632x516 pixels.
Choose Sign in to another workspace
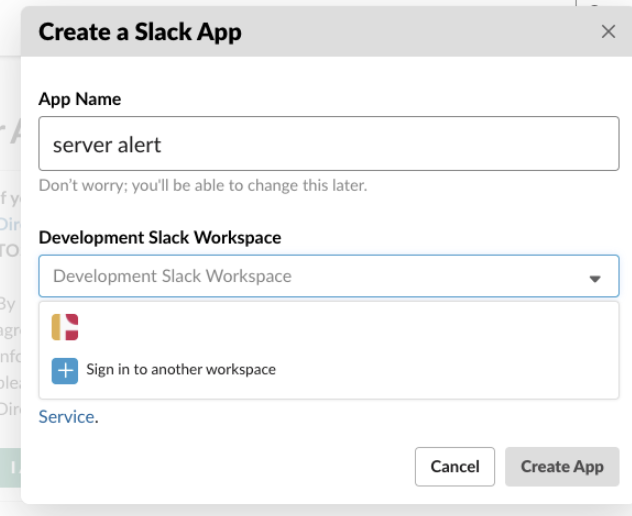click(x=181, y=369)
